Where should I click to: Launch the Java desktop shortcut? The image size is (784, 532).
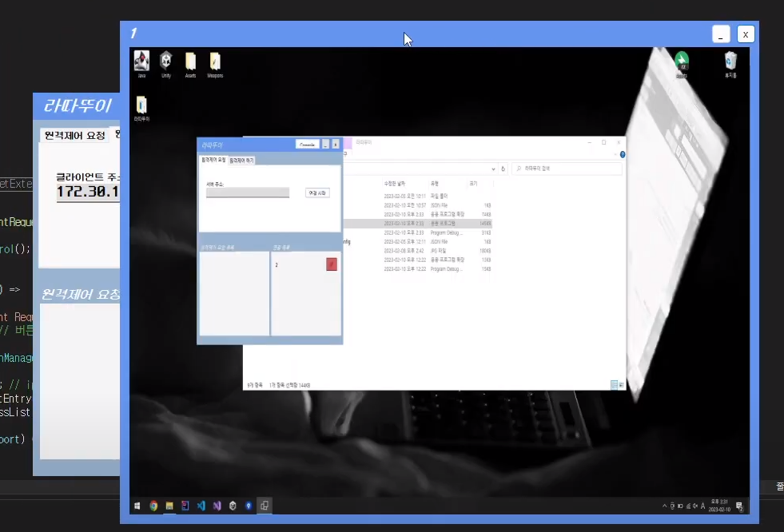141,62
